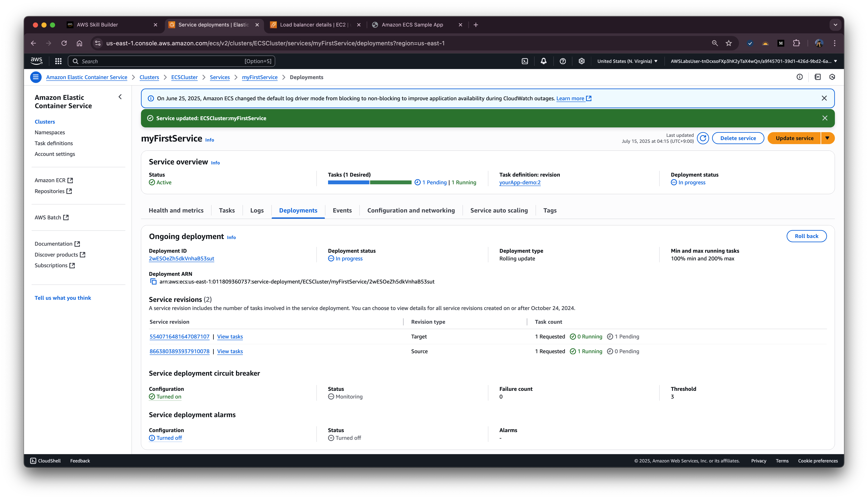The height and width of the screenshot is (499, 868).
Task: Open Task definitions in the sidebar
Action: pos(54,143)
